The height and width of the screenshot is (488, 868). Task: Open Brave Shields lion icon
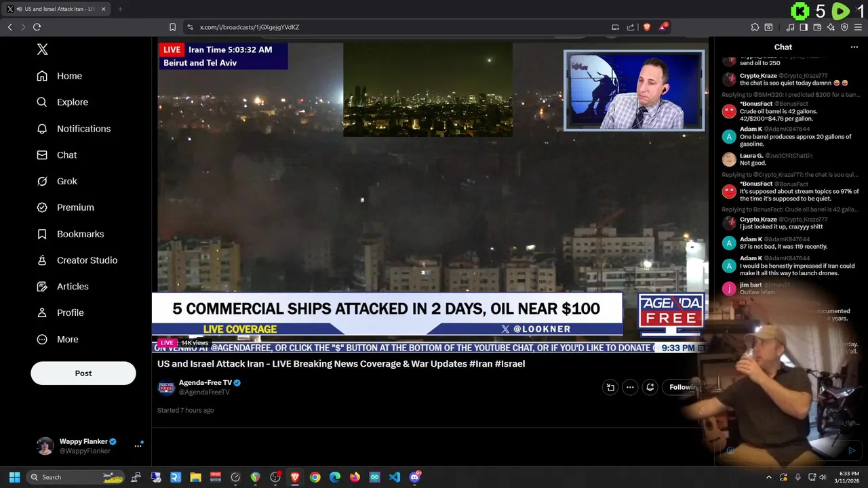click(646, 27)
